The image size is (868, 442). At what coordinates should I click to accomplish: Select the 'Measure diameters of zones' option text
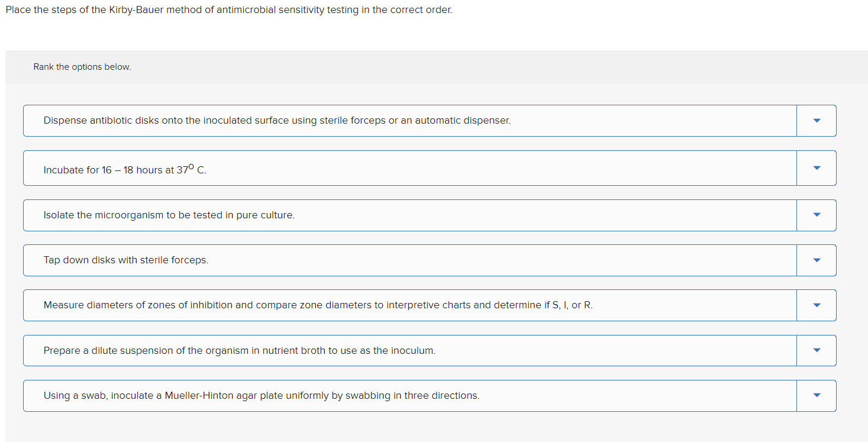(x=318, y=305)
